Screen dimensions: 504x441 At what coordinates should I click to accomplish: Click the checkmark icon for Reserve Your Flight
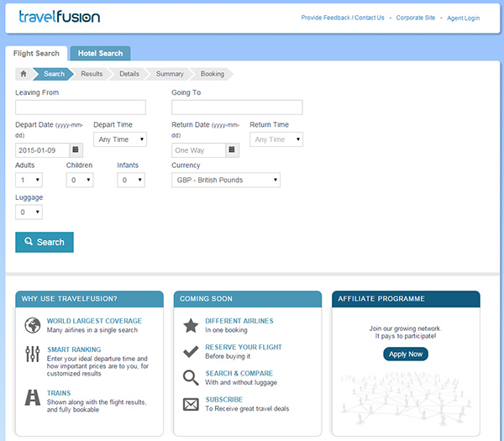(x=191, y=352)
